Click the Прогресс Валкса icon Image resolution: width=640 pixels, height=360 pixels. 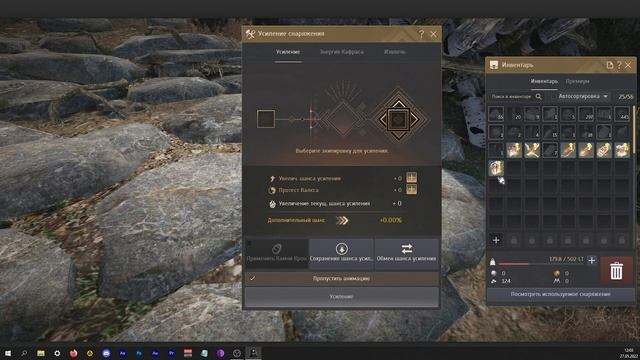[272, 190]
